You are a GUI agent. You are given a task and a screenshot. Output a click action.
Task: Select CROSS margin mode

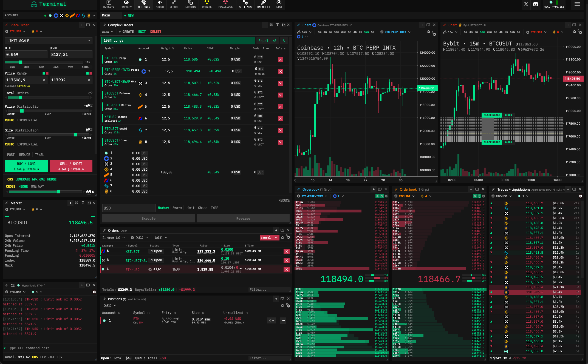point(11,187)
